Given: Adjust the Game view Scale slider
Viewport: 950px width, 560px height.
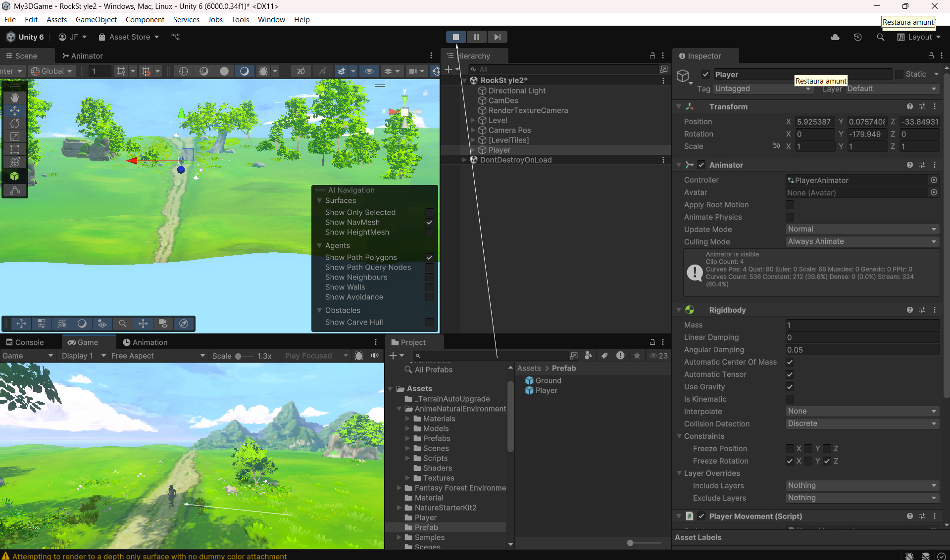Looking at the screenshot, I should [x=239, y=356].
